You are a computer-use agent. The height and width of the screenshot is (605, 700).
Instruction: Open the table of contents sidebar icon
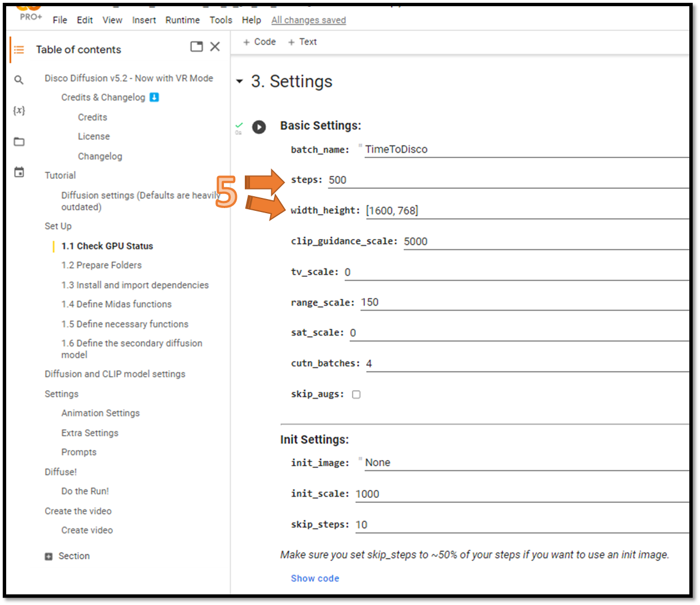(19, 50)
